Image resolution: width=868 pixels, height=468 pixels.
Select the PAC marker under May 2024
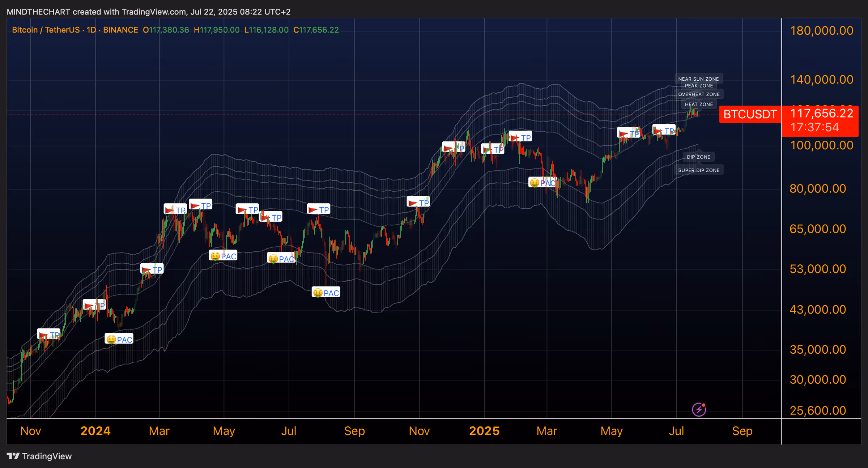[223, 255]
